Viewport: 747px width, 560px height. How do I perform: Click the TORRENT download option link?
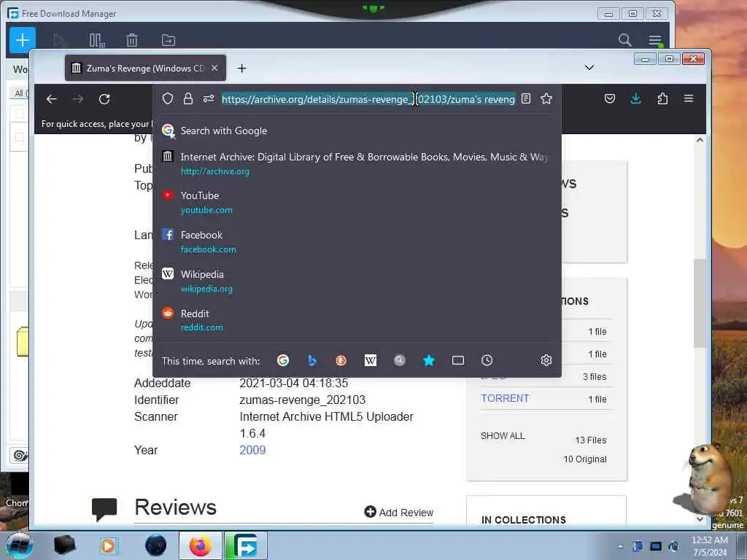[x=505, y=398]
